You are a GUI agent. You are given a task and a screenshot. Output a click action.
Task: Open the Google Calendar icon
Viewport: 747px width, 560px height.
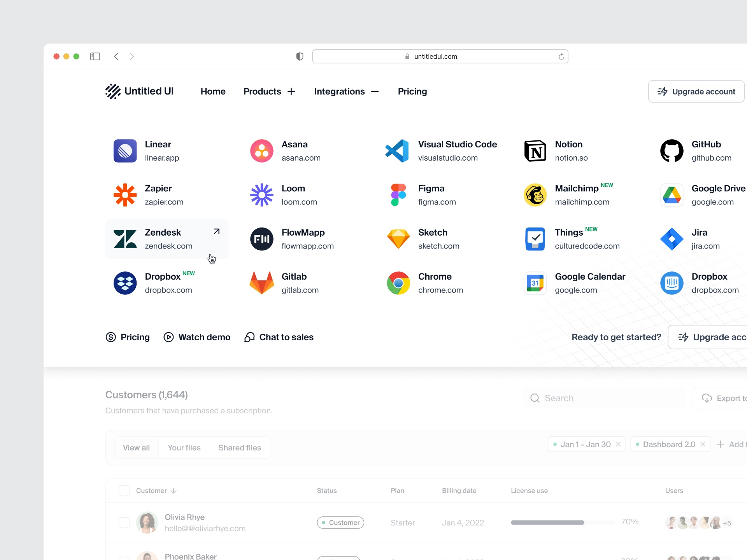pos(535,283)
